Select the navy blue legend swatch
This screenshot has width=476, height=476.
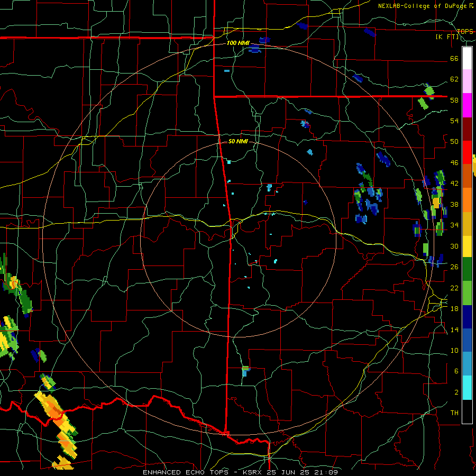(467, 317)
